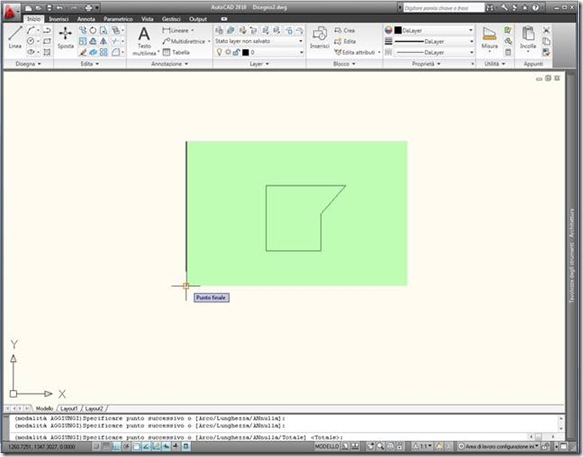Open the lineweight DaLayer dropdown
This screenshot has width=583, height=457.
tap(434, 41)
